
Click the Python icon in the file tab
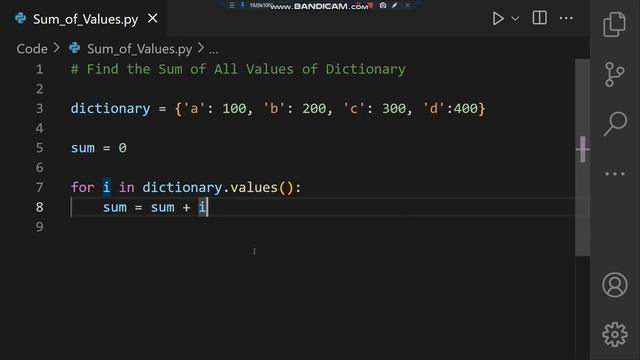[x=20, y=18]
